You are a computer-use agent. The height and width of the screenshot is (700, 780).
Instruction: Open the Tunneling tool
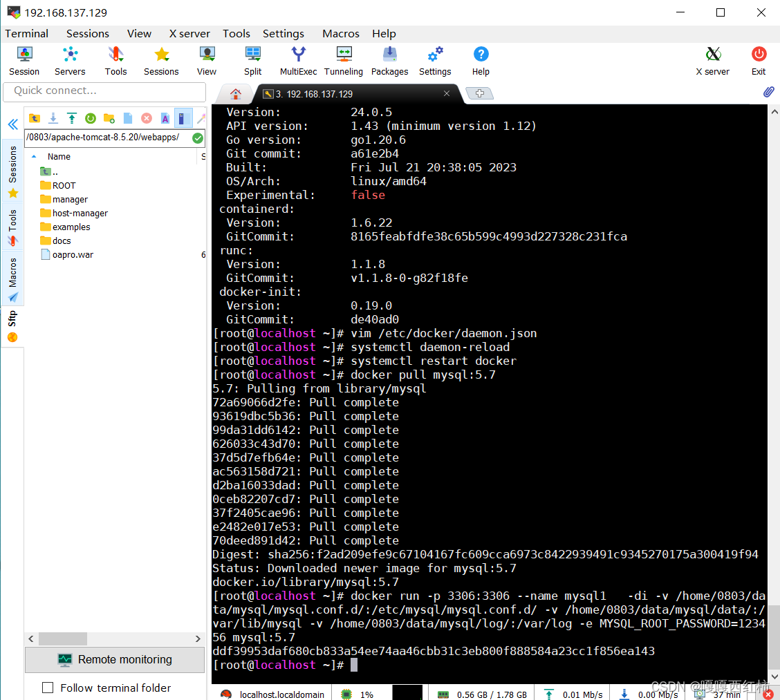point(344,61)
